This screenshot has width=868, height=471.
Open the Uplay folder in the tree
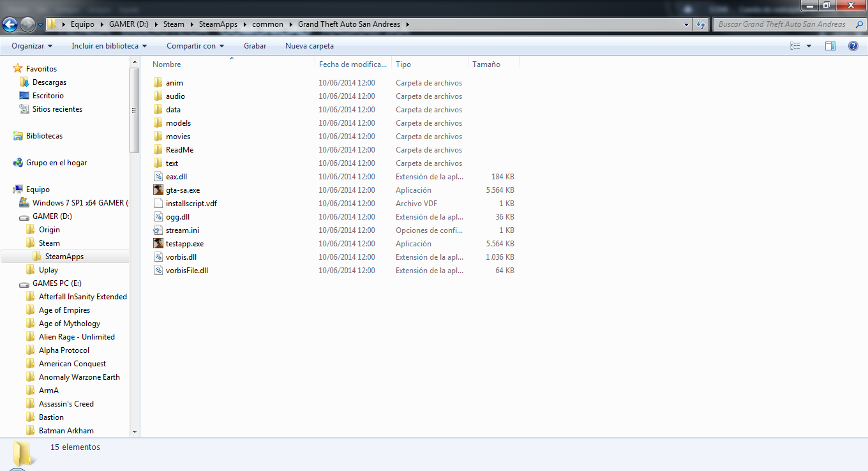(49, 270)
